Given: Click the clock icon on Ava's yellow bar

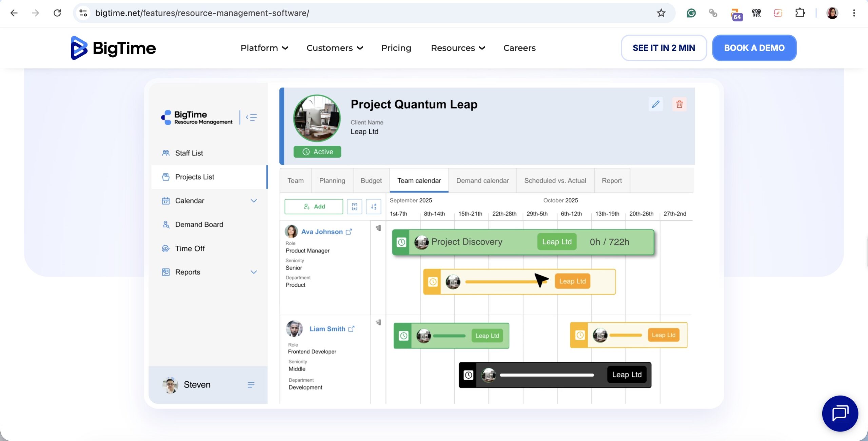Looking at the screenshot, I should coord(433,282).
